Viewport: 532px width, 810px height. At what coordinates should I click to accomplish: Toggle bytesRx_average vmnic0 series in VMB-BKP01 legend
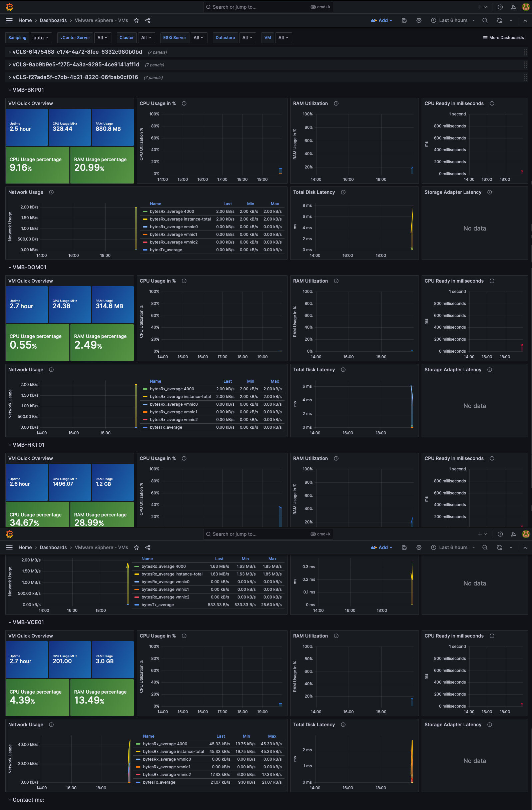tap(173, 227)
